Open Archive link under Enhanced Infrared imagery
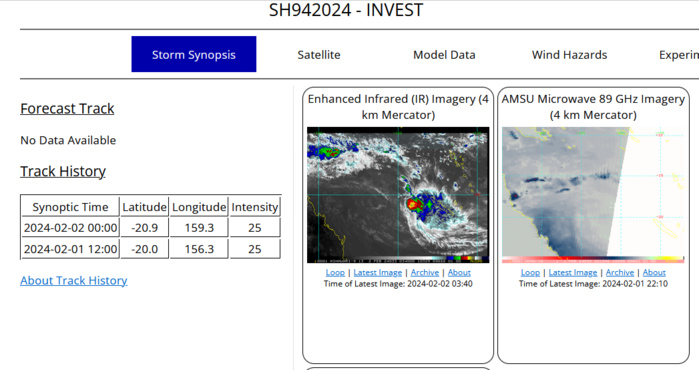The image size is (699, 370). tap(425, 272)
